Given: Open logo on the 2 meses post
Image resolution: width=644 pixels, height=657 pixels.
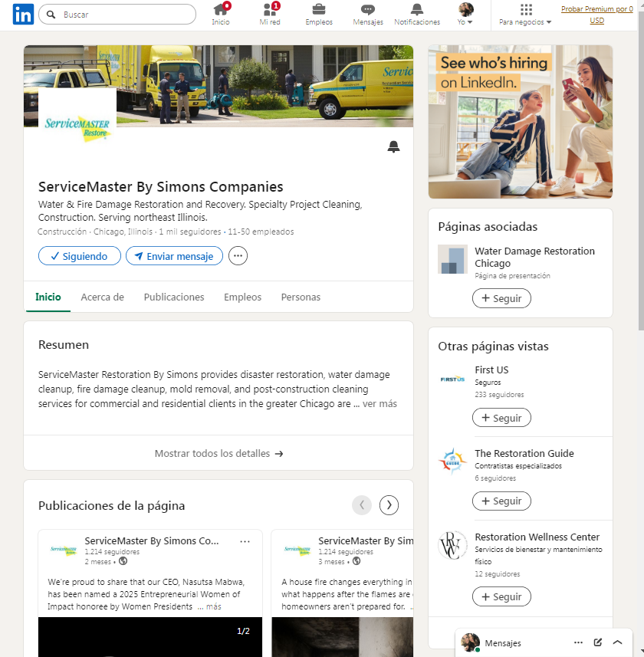Looking at the screenshot, I should pyautogui.click(x=64, y=550).
